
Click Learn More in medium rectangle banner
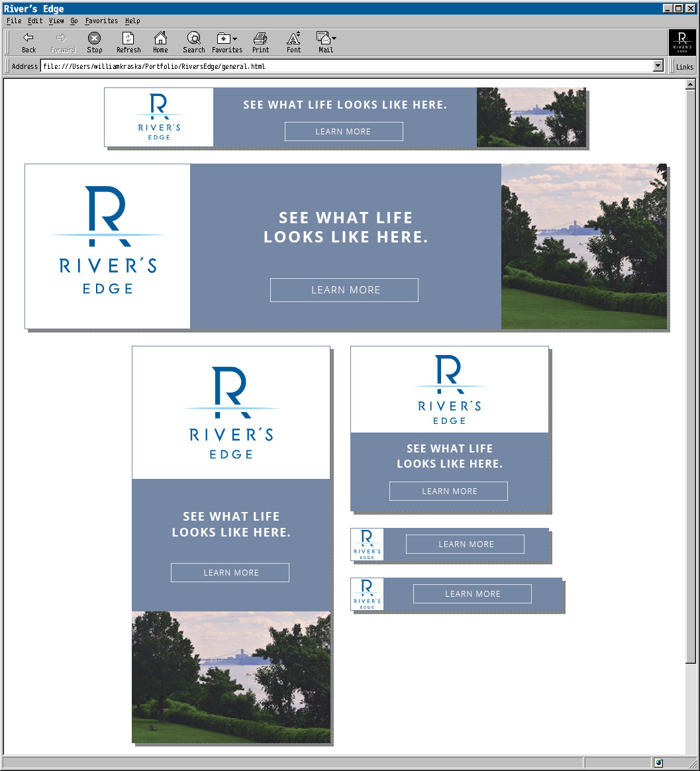[448, 491]
